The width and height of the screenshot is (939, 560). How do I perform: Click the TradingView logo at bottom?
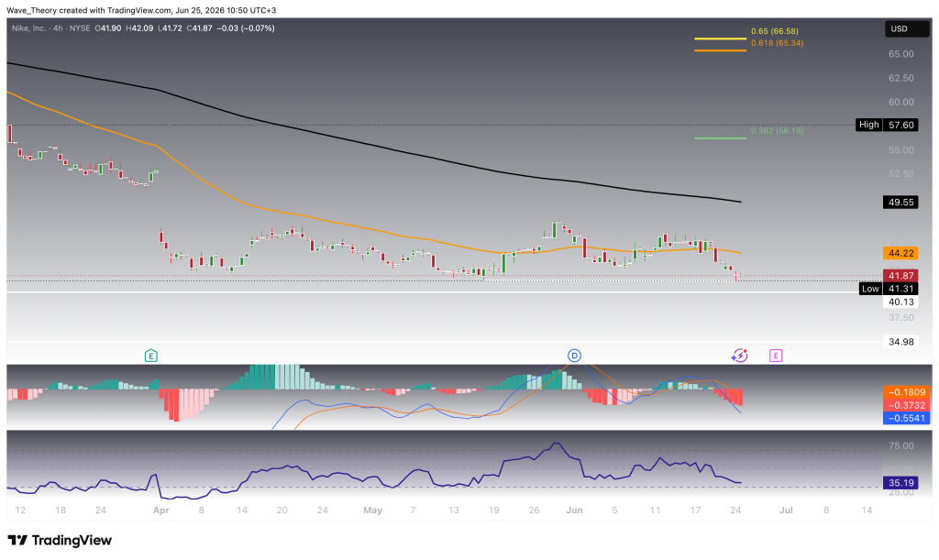60,540
